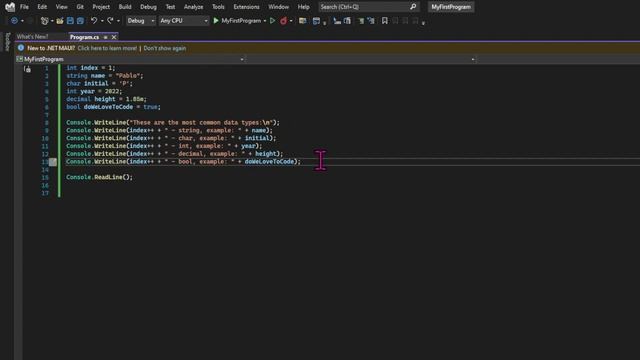Open the Debug configuration dropdown
This screenshot has height=360, width=640.
click(x=140, y=21)
